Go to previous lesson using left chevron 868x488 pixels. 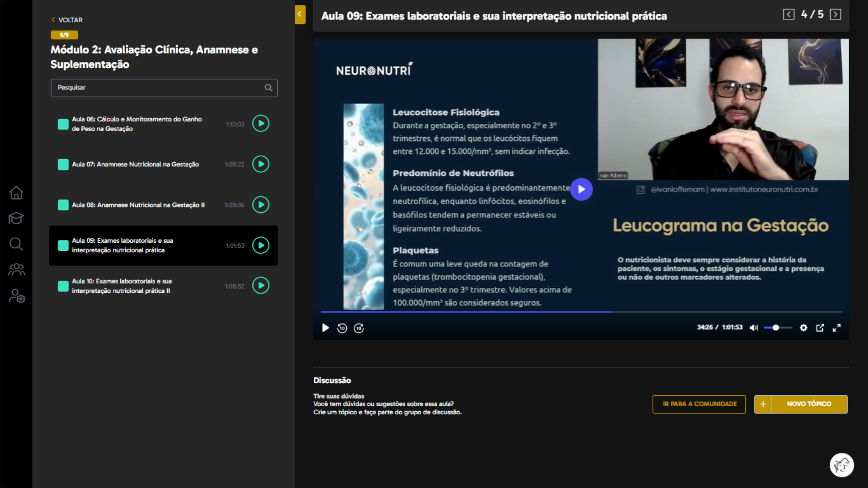coord(788,14)
